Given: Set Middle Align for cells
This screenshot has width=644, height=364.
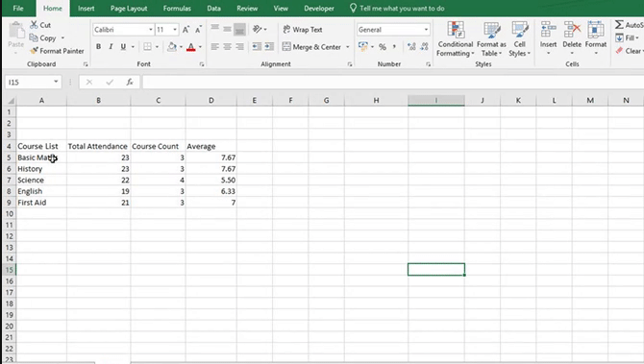Looking at the screenshot, I should [x=227, y=29].
